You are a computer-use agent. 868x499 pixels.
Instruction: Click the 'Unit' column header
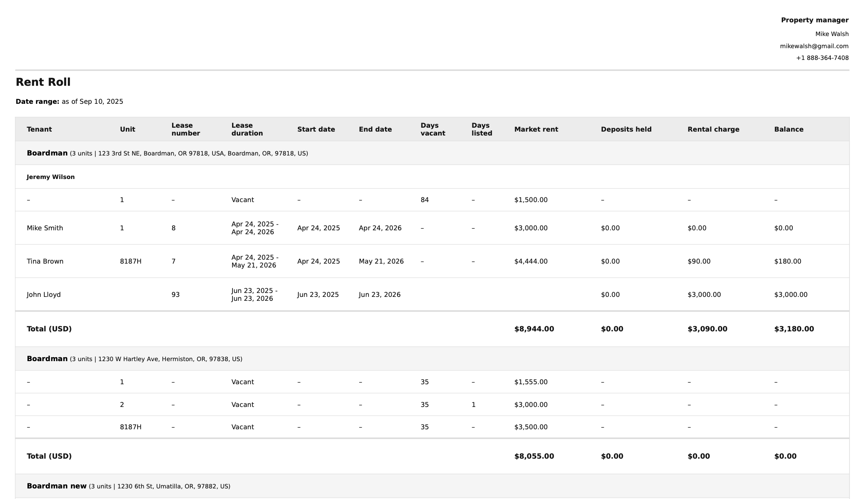point(127,129)
